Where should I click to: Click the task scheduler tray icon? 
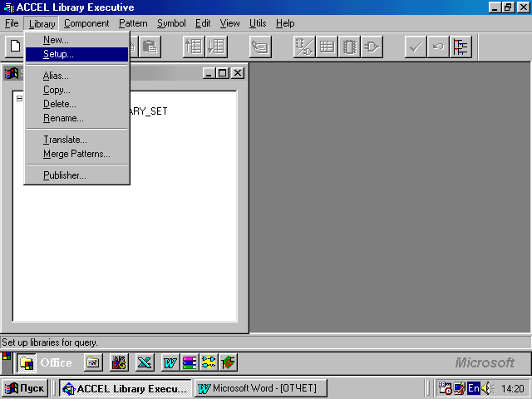446,388
